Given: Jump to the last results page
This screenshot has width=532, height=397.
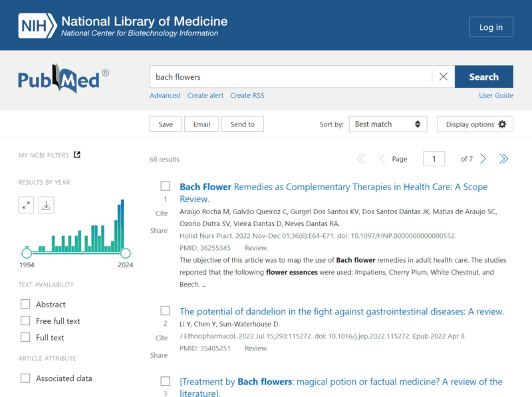Looking at the screenshot, I should pyautogui.click(x=503, y=159).
